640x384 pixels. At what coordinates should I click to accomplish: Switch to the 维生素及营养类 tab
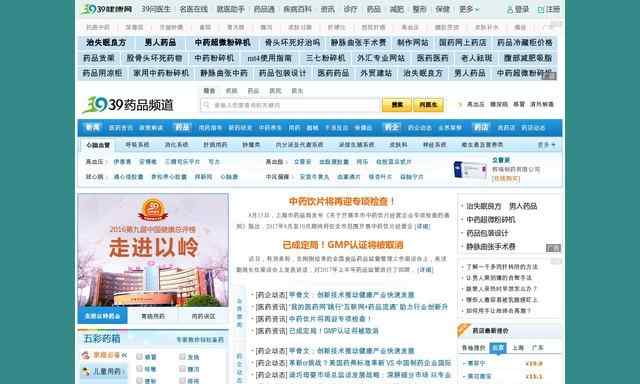point(482,145)
